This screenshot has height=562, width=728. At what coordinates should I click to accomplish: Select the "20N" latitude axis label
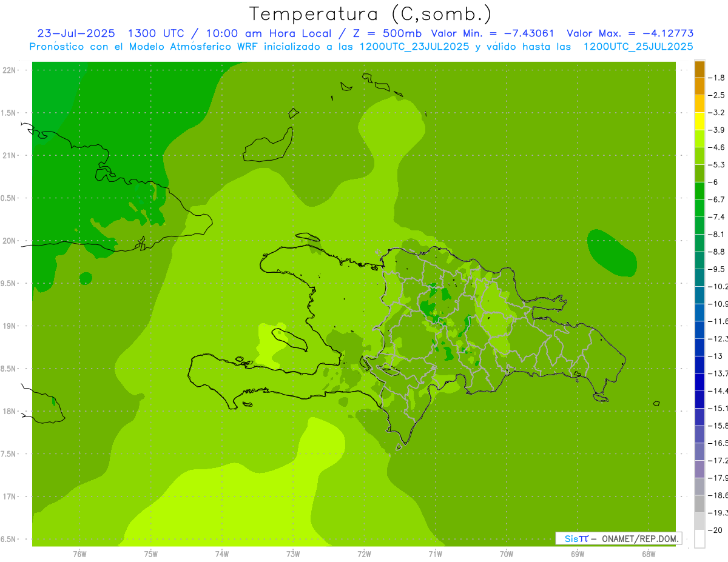(10, 241)
